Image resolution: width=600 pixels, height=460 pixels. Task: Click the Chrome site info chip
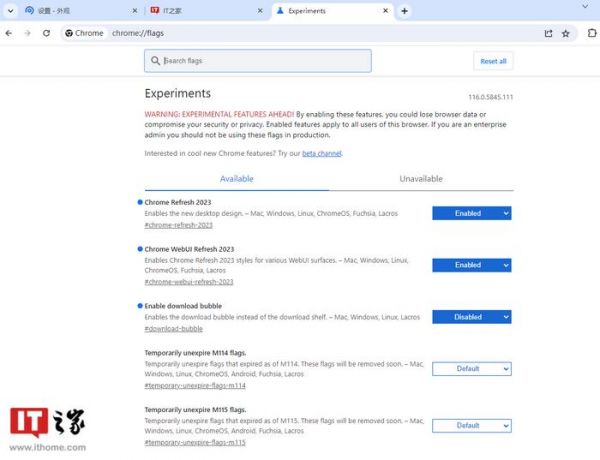point(84,33)
